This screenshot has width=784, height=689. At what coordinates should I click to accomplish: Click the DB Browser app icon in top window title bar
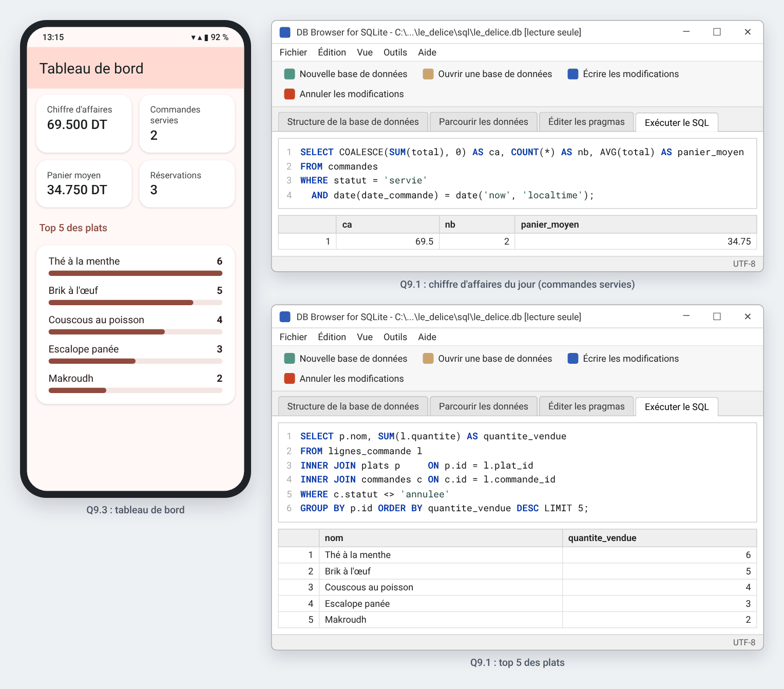coord(285,32)
